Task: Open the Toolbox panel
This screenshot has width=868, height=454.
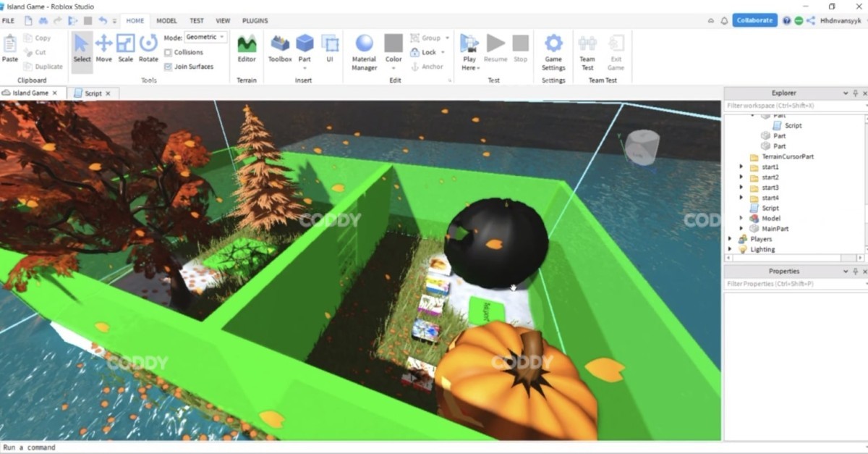Action: [280, 49]
